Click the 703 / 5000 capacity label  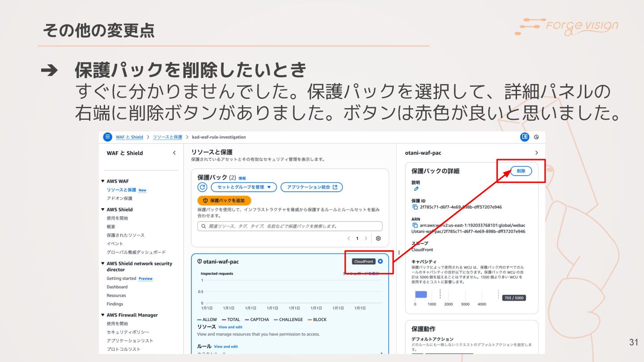click(x=514, y=298)
